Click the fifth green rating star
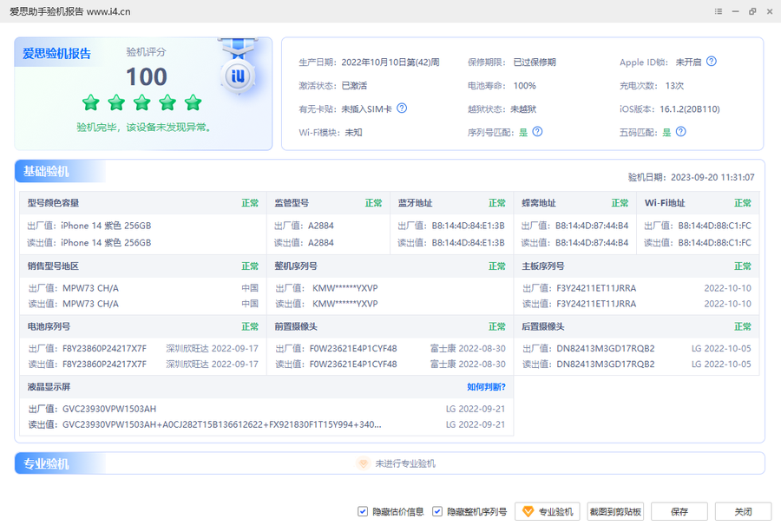781x532 pixels. pyautogui.click(x=193, y=103)
